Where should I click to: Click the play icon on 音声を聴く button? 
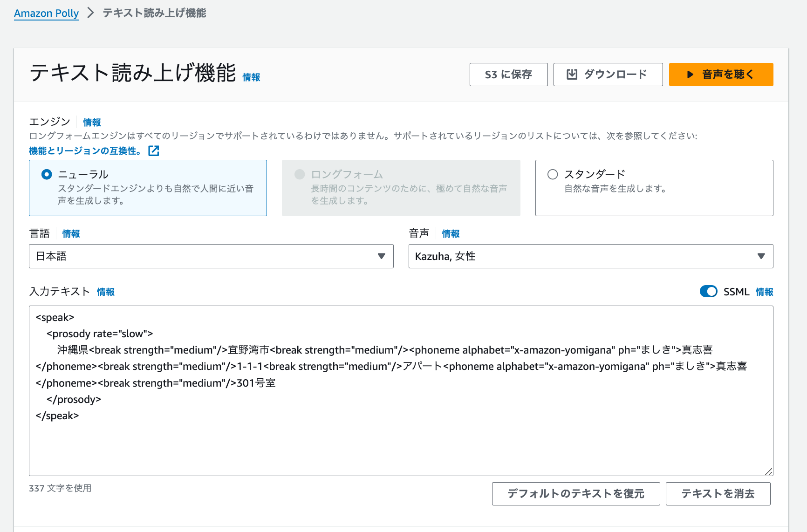tap(689, 74)
